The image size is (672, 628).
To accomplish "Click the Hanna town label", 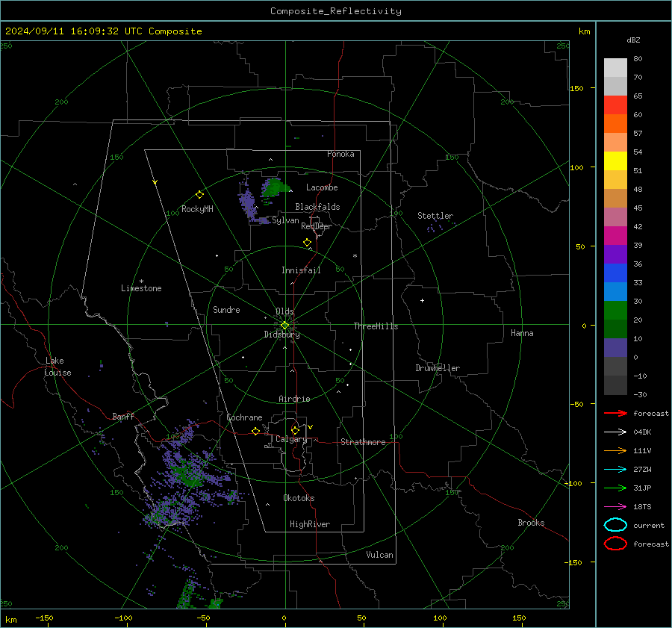I will pos(522,333).
